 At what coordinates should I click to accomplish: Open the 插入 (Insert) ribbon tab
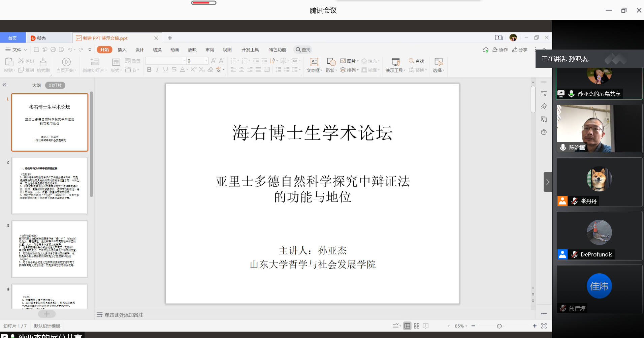(122, 50)
